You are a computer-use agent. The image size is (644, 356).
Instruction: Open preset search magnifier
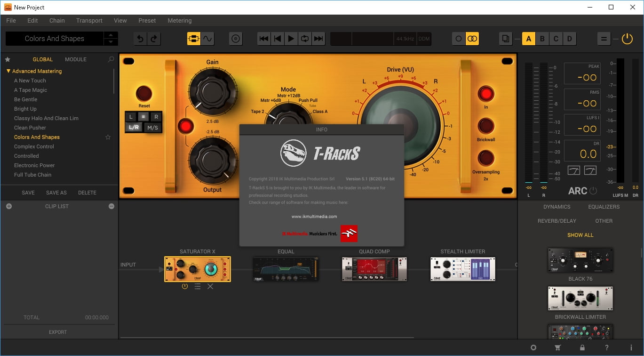111,59
